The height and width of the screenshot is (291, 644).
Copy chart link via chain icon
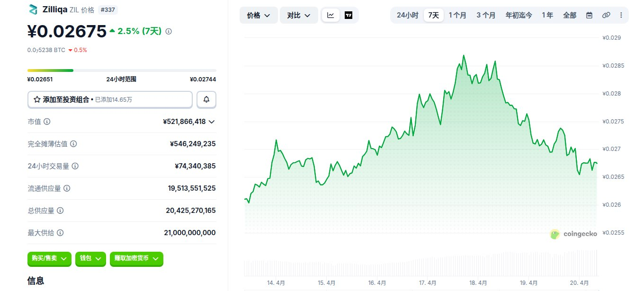pyautogui.click(x=606, y=15)
